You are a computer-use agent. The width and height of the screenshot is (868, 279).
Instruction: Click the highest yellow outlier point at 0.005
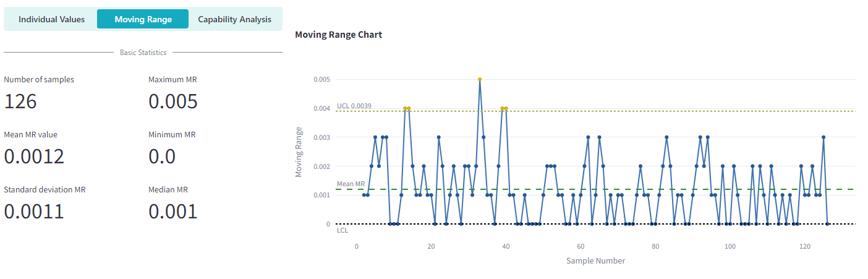[480, 79]
